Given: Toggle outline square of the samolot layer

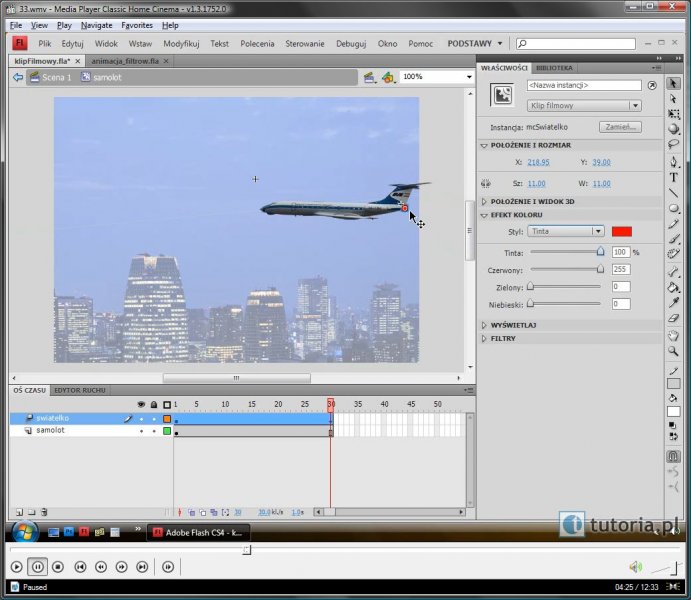Looking at the screenshot, I should pos(167,431).
